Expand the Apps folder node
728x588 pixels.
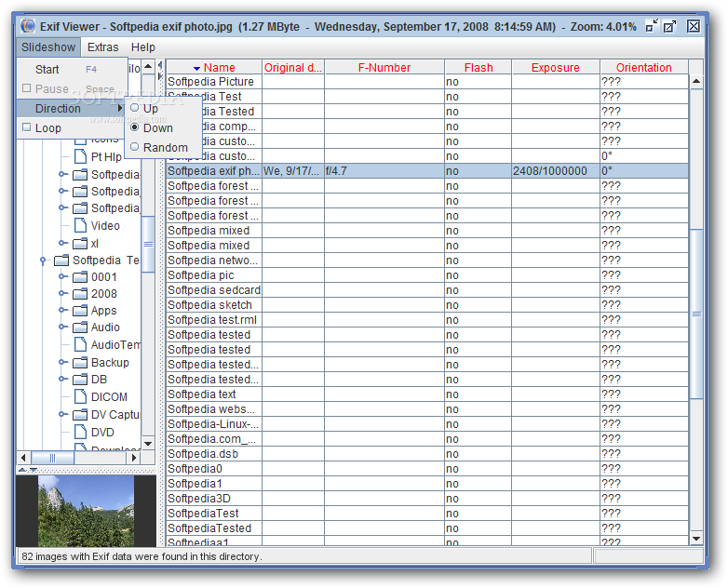[62, 310]
